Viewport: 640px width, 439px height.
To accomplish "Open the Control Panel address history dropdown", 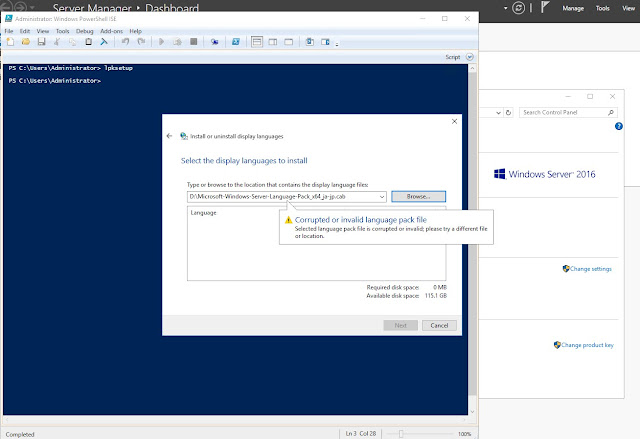I will click(x=498, y=113).
